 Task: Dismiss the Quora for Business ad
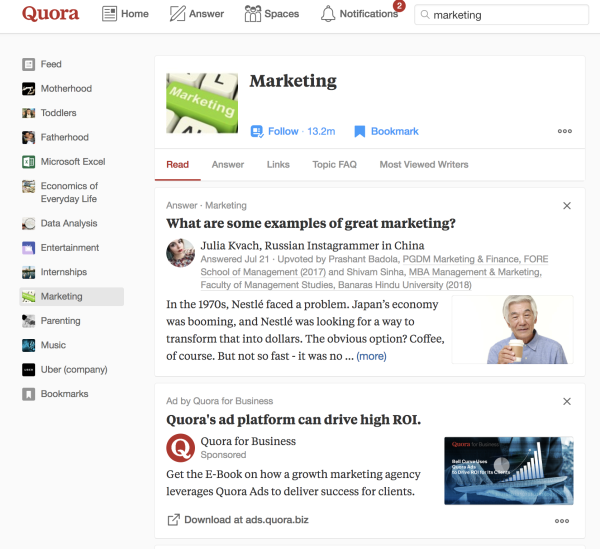567,401
